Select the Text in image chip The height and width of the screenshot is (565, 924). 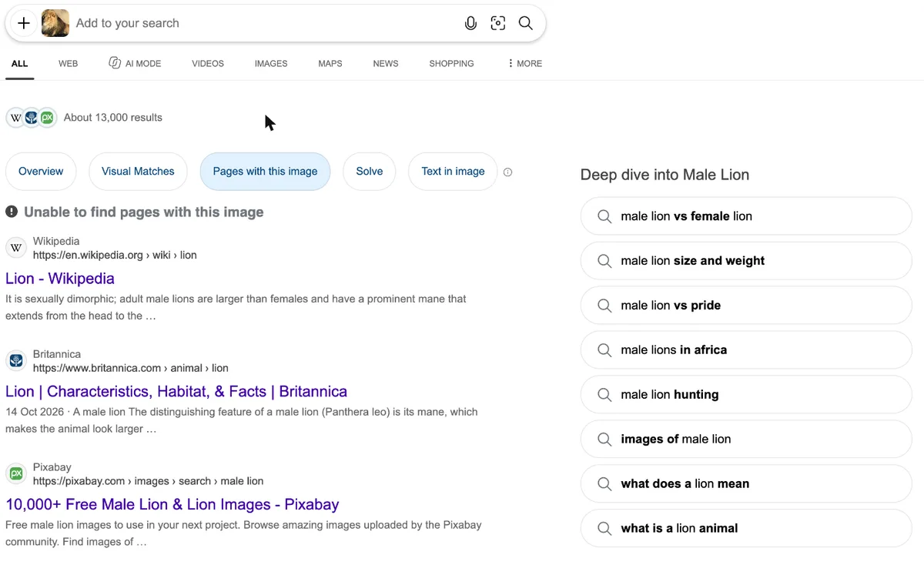click(453, 171)
